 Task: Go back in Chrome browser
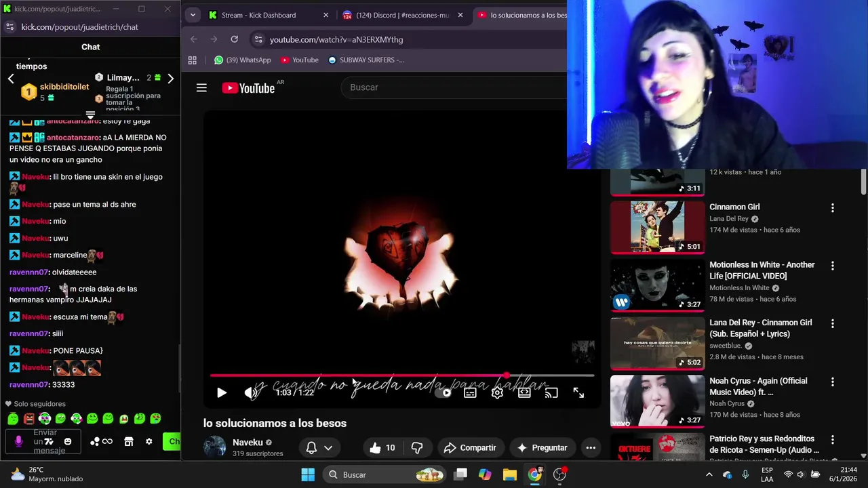point(194,39)
